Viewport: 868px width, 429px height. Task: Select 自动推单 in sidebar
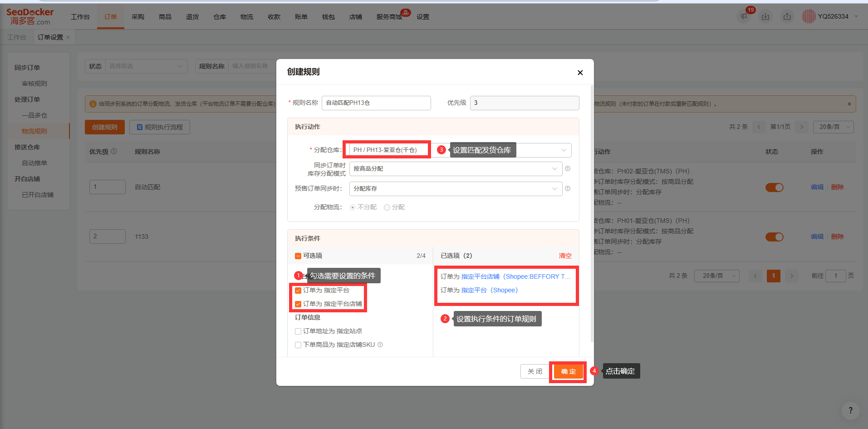point(34,163)
